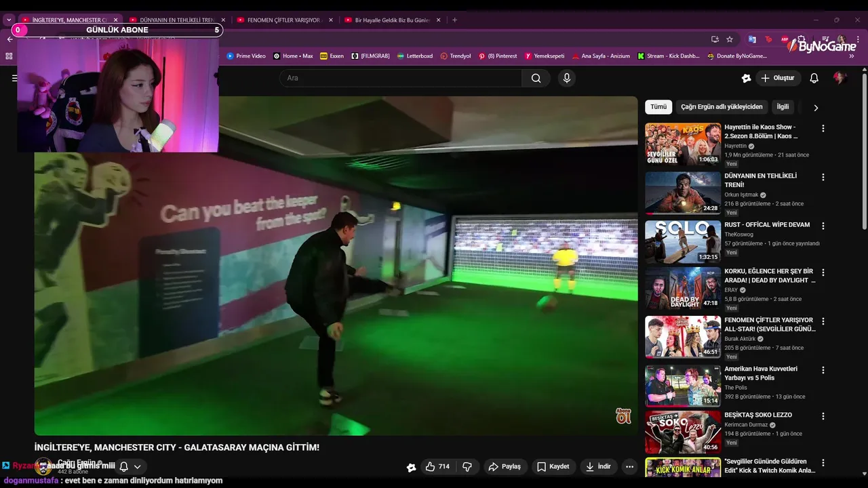Open the Exxen bookmark
868x488 pixels.
point(332,56)
